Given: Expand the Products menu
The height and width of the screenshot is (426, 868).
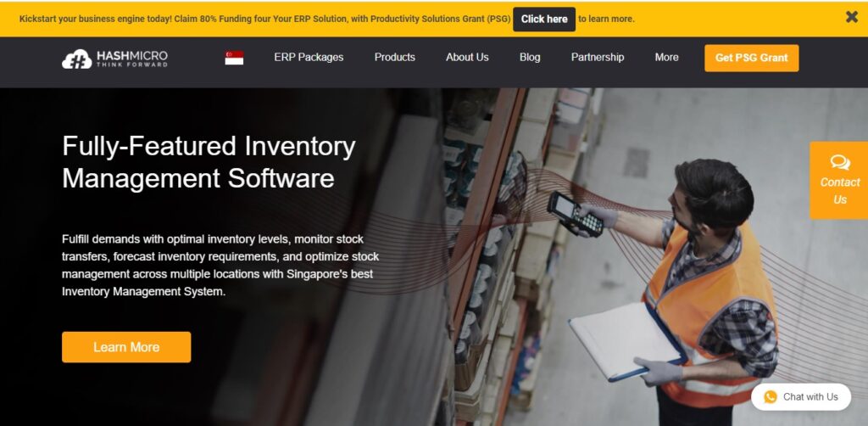Looking at the screenshot, I should pyautogui.click(x=395, y=57).
